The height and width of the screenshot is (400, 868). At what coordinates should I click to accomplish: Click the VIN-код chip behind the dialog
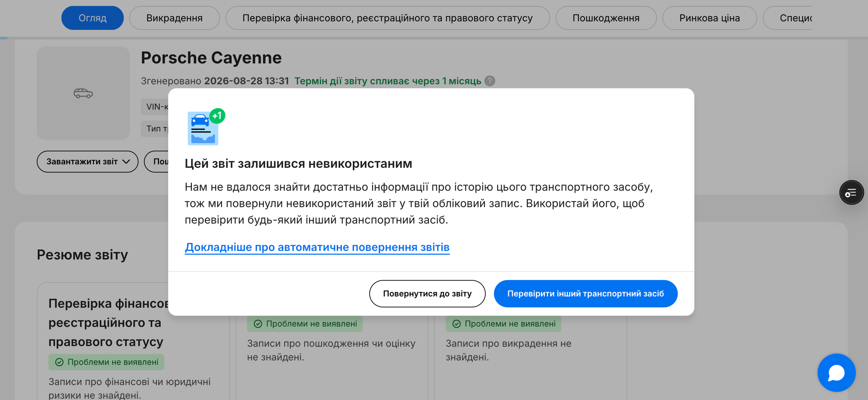coord(155,107)
